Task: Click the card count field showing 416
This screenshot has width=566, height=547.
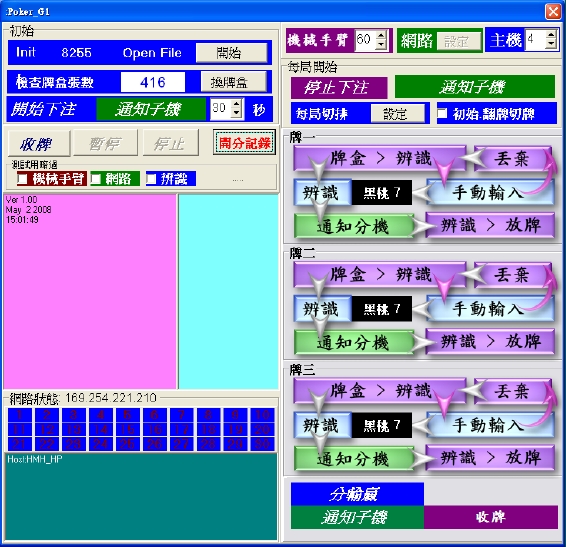Action: 153,82
